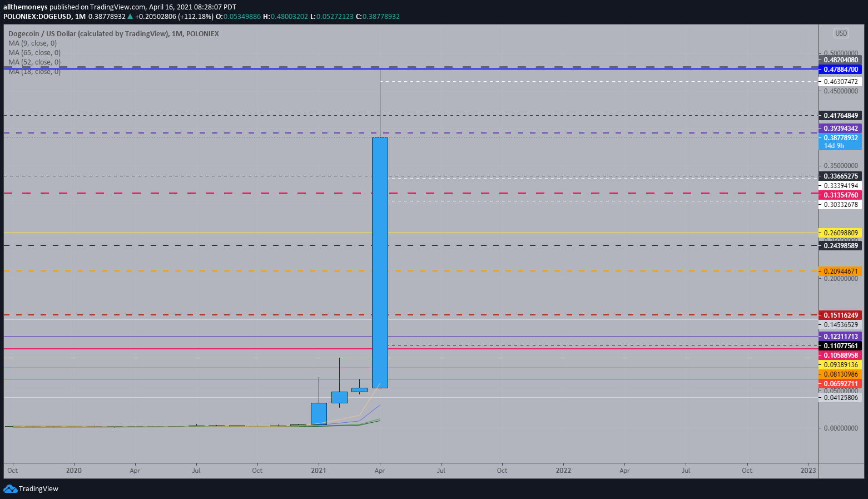The width and height of the screenshot is (868, 499).
Task: Click the tall April 2021 candle body
Action: pos(380,263)
